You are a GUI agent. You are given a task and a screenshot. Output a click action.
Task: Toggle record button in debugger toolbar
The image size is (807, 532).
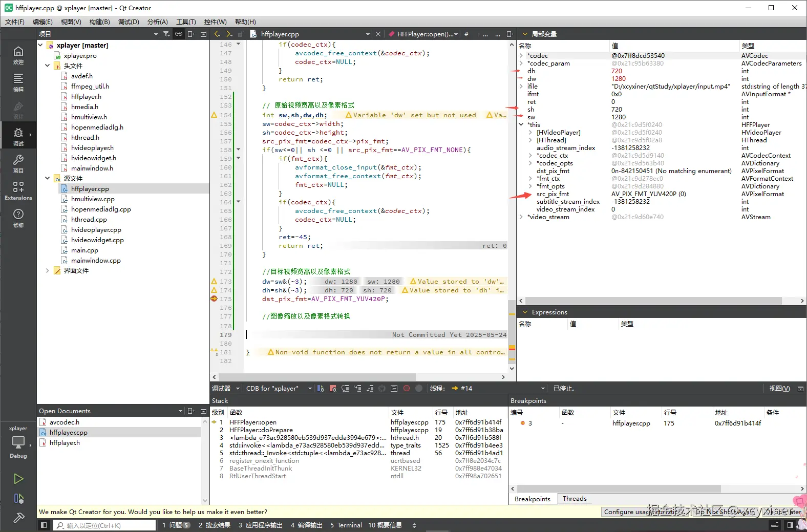[x=407, y=389]
